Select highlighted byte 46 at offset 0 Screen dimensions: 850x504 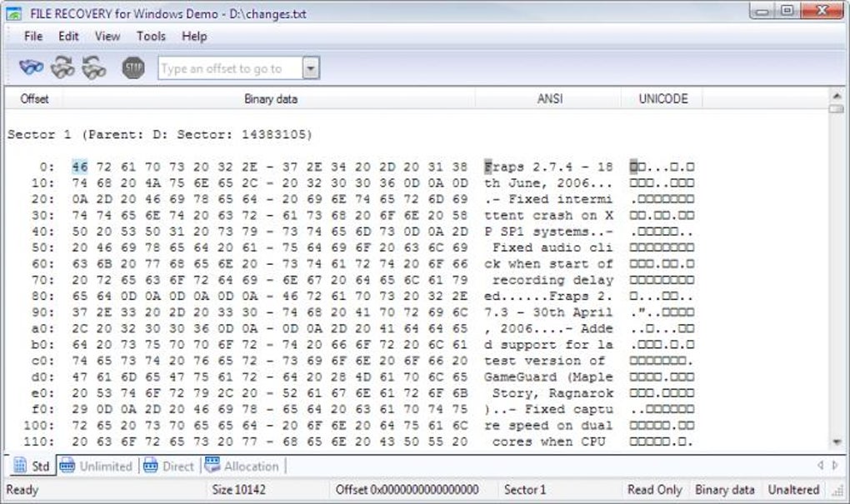point(79,167)
